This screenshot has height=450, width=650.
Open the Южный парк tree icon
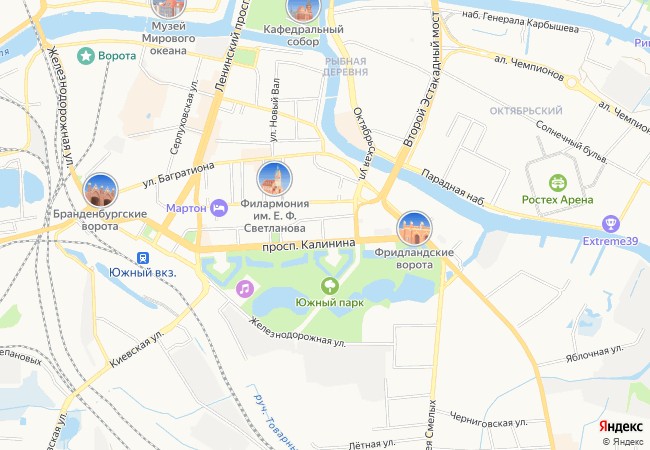tap(330, 286)
